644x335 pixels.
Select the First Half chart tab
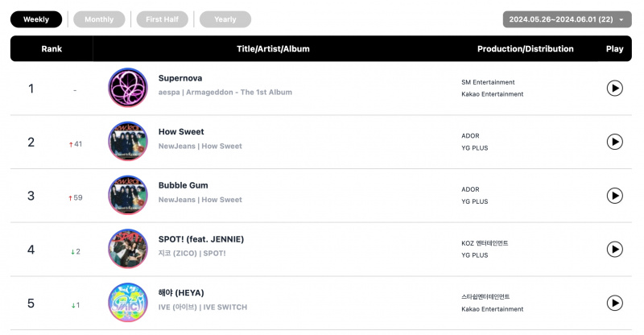coord(163,19)
